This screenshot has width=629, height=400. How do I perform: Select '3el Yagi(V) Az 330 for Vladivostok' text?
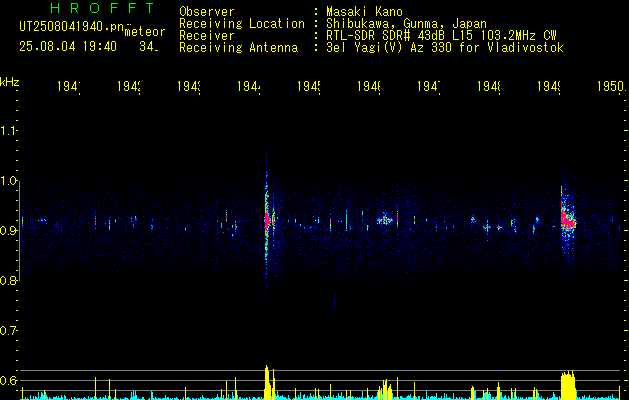pos(445,48)
